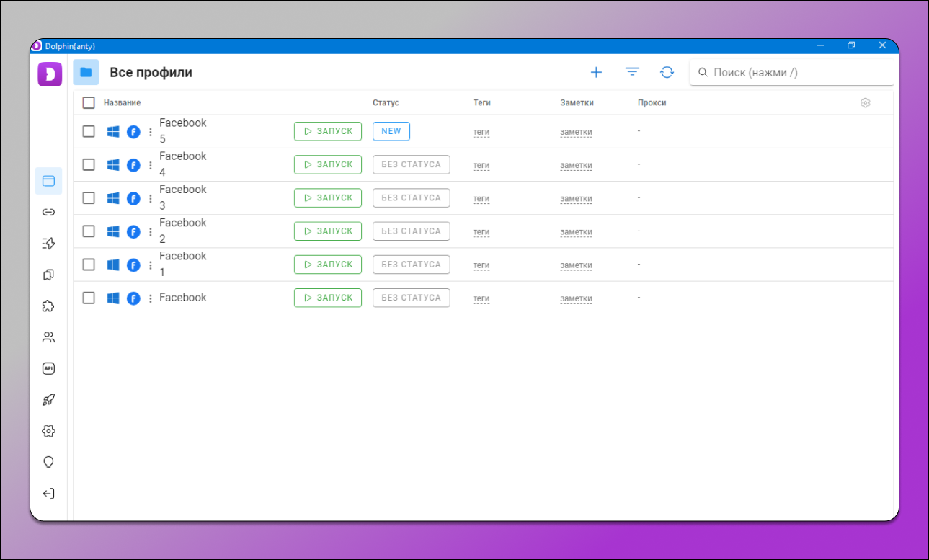Click the теги link for Facebook 2

(481, 232)
